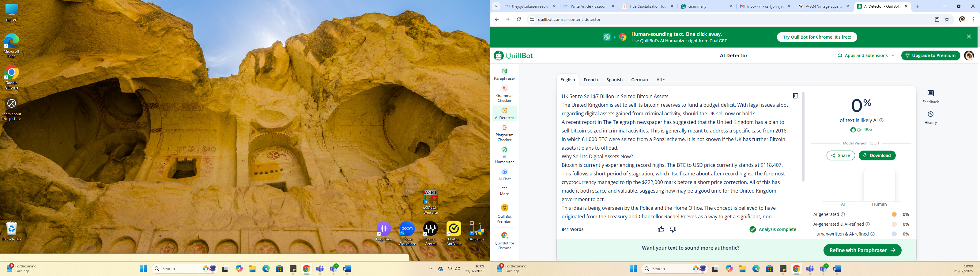Open a new Chrome tab

click(917, 6)
